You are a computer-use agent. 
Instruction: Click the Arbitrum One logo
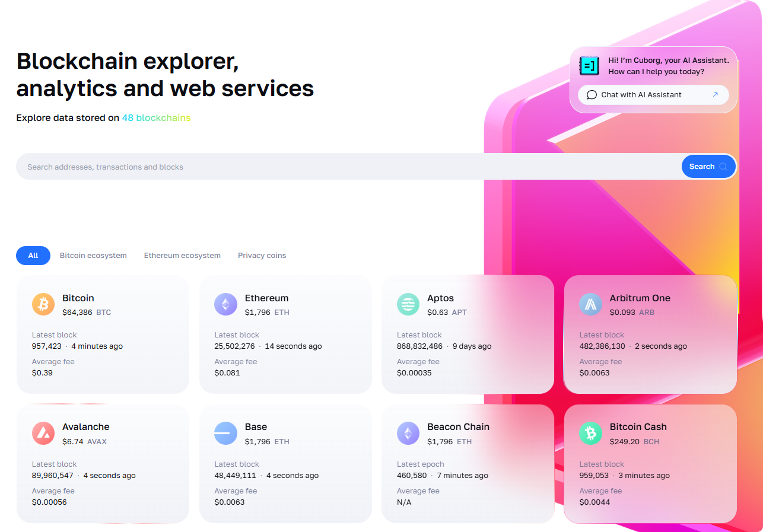[x=590, y=304]
